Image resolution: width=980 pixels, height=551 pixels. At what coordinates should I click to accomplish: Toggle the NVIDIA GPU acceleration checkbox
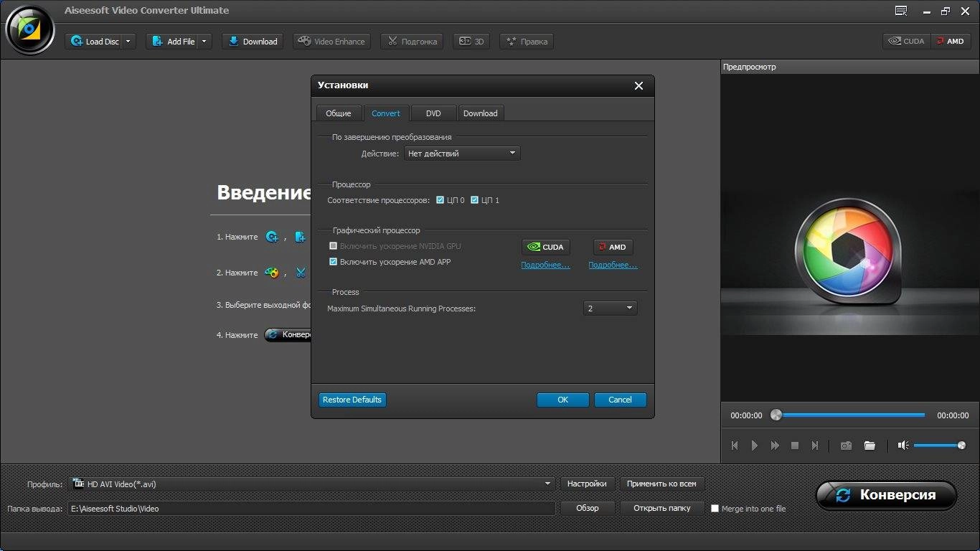pos(333,246)
